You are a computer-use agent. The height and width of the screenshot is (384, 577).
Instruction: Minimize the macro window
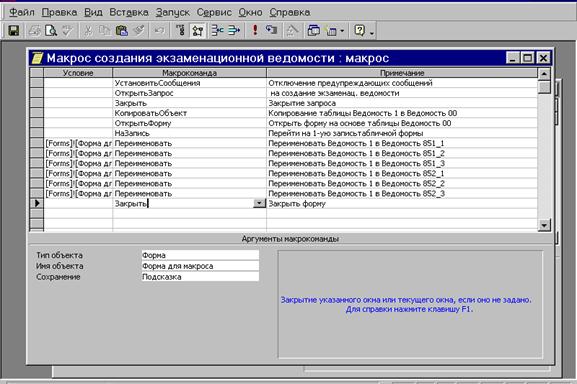coord(513,58)
